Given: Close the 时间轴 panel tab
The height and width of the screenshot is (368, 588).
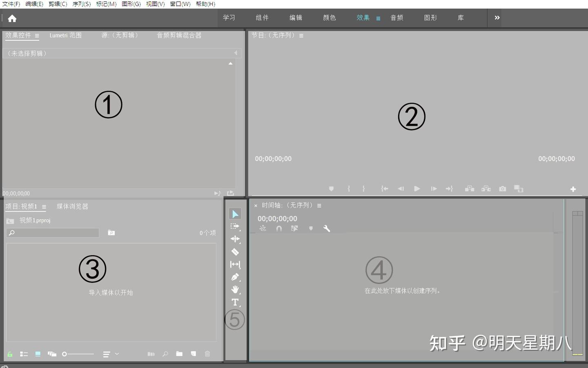Looking at the screenshot, I should [256, 206].
